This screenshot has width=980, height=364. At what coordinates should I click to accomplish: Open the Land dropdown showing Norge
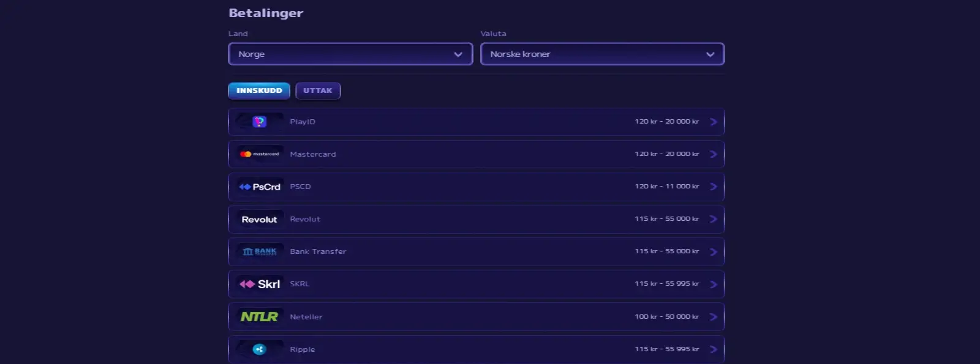click(x=350, y=54)
